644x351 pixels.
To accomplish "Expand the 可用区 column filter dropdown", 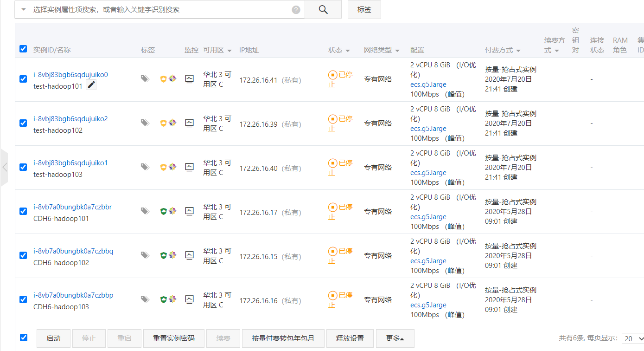I will [229, 51].
